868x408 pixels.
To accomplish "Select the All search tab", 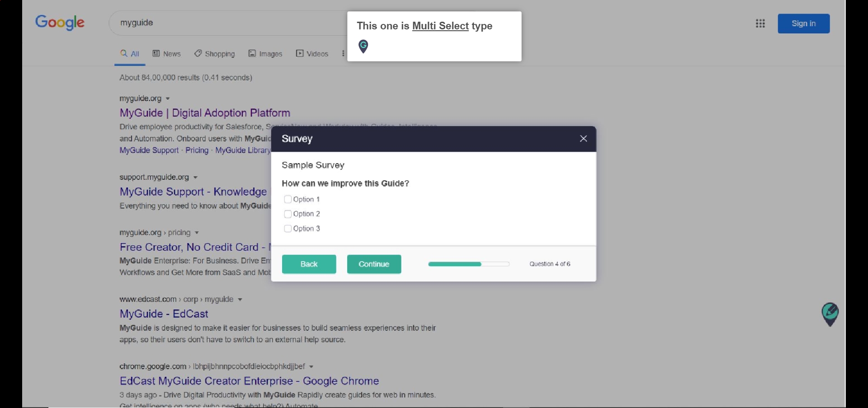I will pyautogui.click(x=130, y=54).
